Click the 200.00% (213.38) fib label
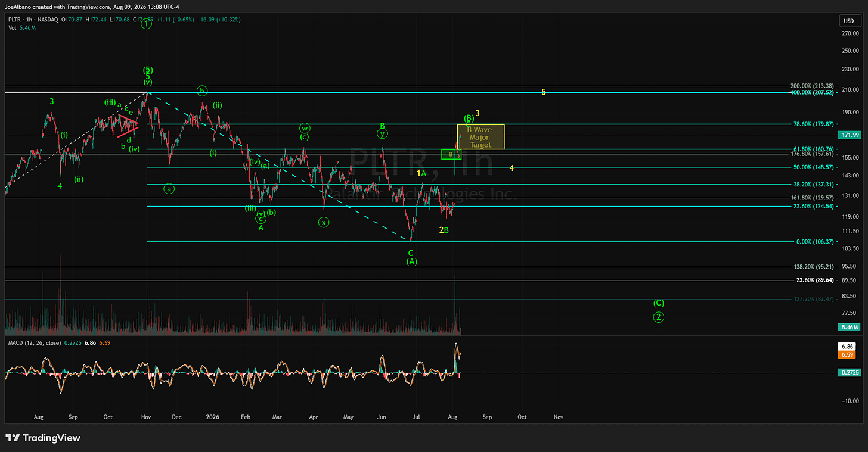Screen dimensions: 868x452 812,86
